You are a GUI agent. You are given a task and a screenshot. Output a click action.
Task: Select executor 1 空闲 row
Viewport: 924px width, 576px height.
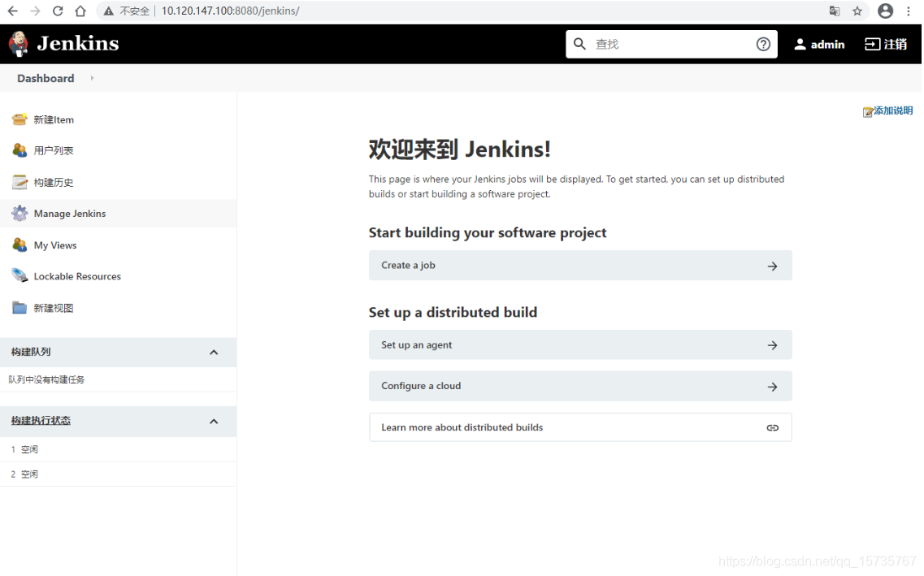118,449
